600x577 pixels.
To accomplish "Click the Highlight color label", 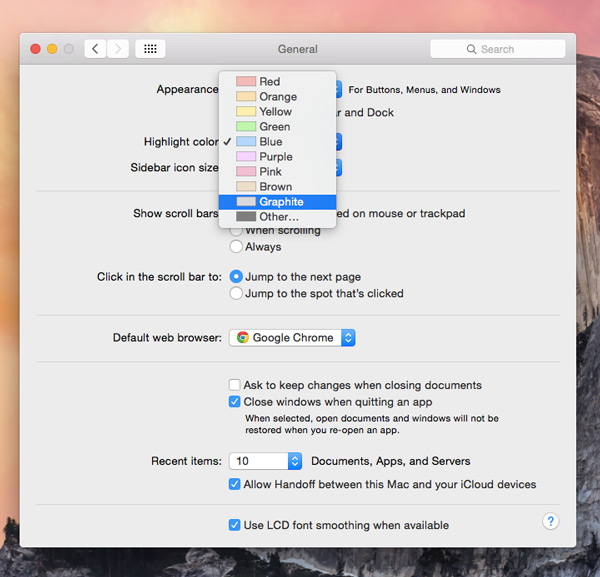I will point(181,142).
